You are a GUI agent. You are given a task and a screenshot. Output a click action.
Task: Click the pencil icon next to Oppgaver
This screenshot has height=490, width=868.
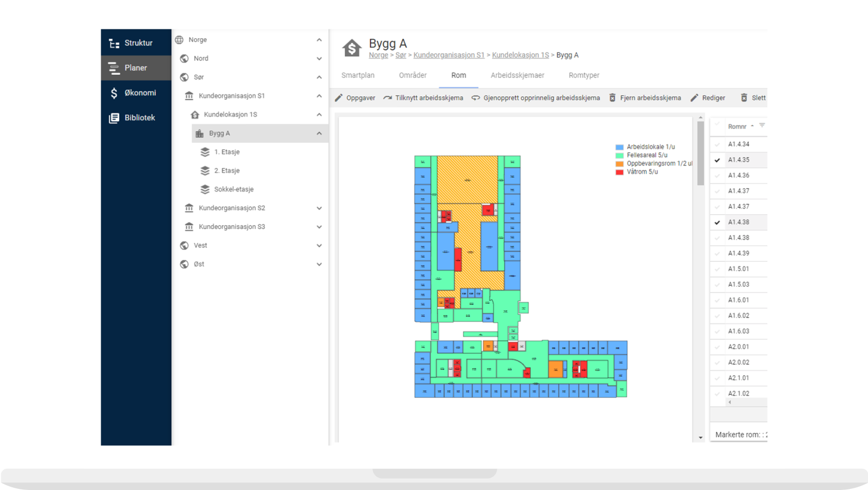pos(339,98)
